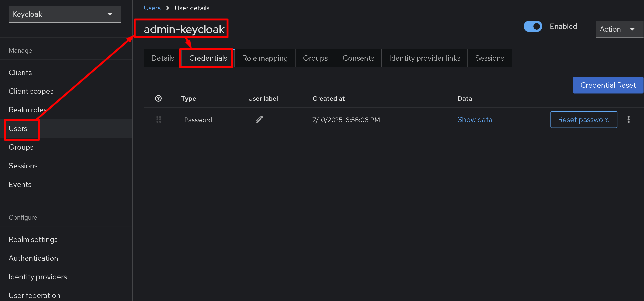644x301 pixels.
Task: Open the Keycloak realm selector dropdown
Action: 65,14
